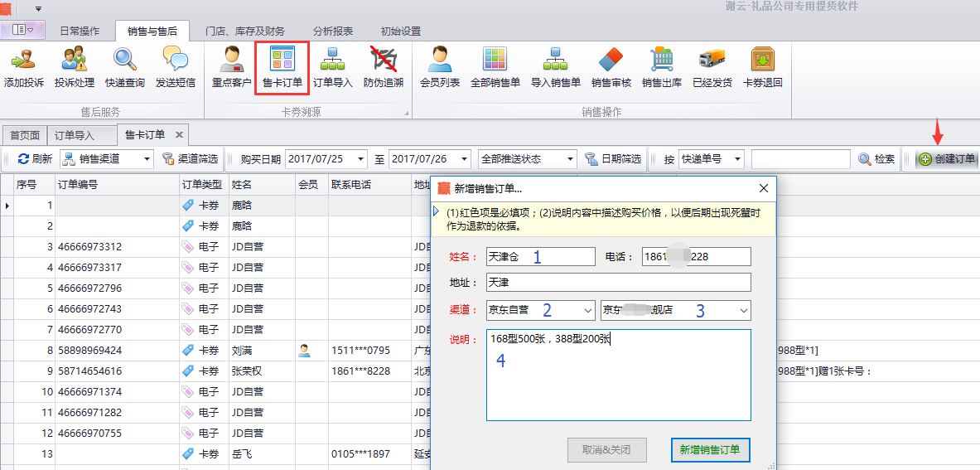Select phone 0105***1897 cell

pos(369,453)
